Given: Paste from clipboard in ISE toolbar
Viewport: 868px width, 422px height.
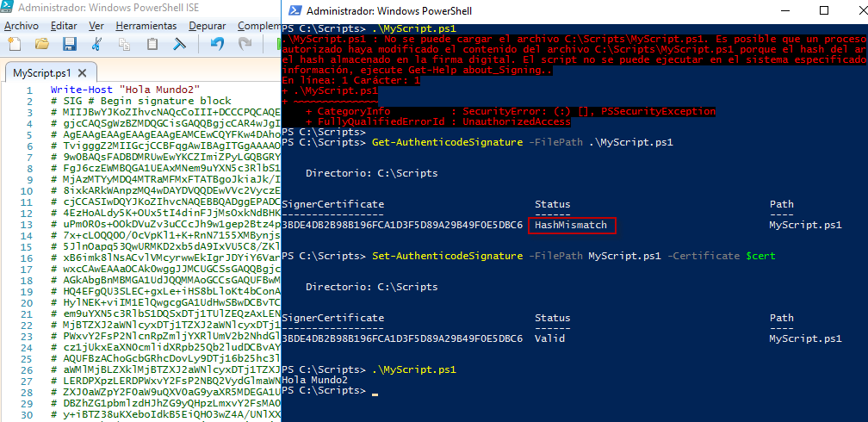Looking at the screenshot, I should click(x=152, y=44).
